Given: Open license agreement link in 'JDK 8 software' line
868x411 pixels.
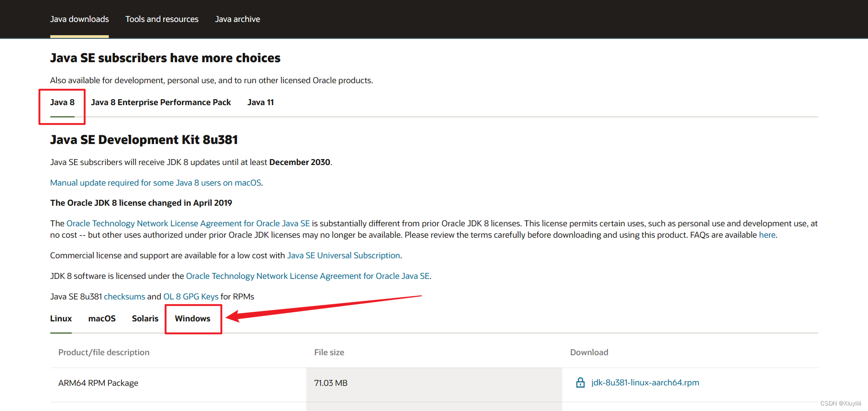Looking at the screenshot, I should click(x=308, y=276).
